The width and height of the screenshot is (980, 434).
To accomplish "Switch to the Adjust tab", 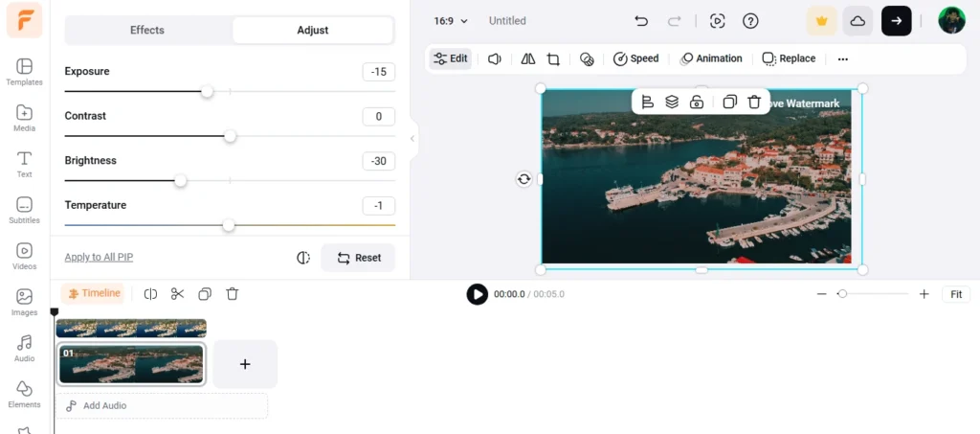I will 313,30.
